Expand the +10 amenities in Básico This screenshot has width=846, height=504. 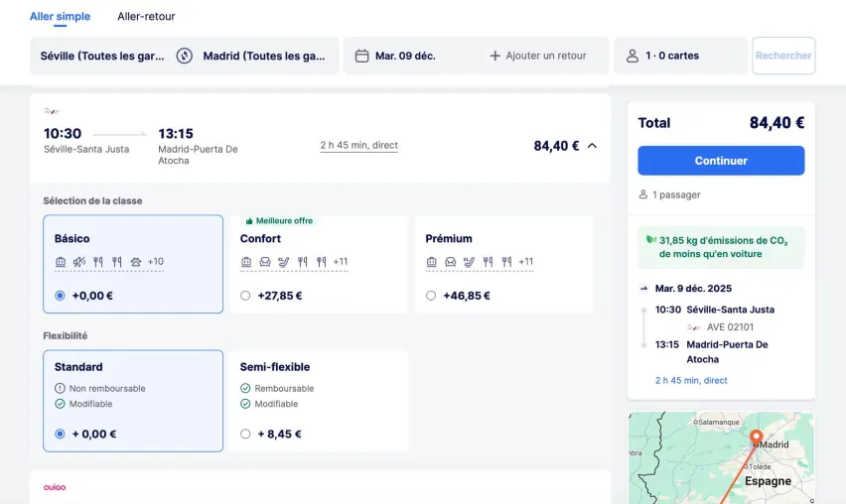click(x=155, y=262)
